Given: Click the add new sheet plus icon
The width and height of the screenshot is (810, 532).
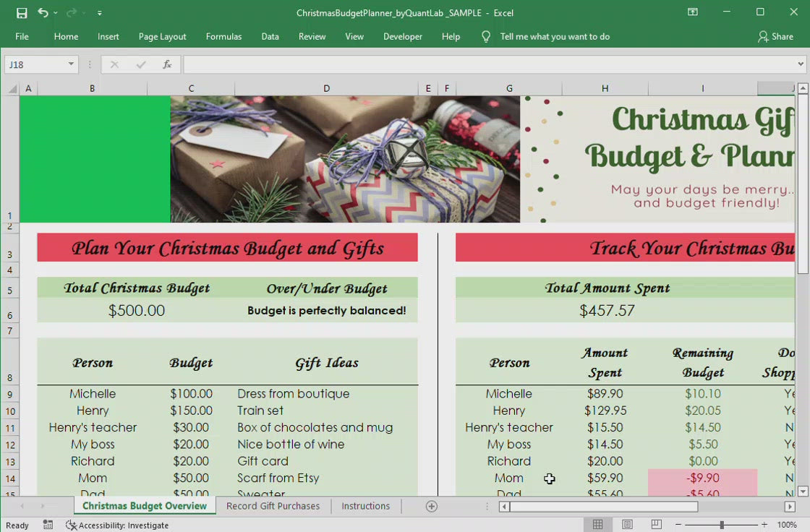Looking at the screenshot, I should (432, 506).
